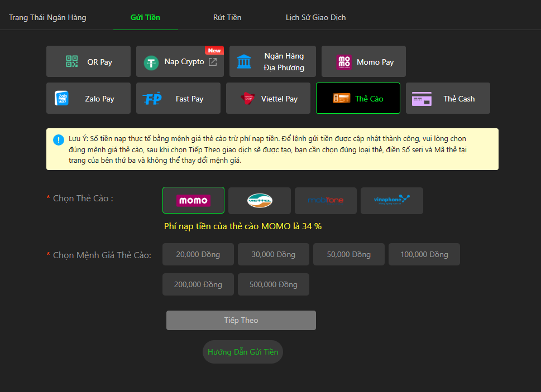This screenshot has width=541, height=392.
Task: Open Nạp Crypto external link icon
Action: tap(213, 62)
